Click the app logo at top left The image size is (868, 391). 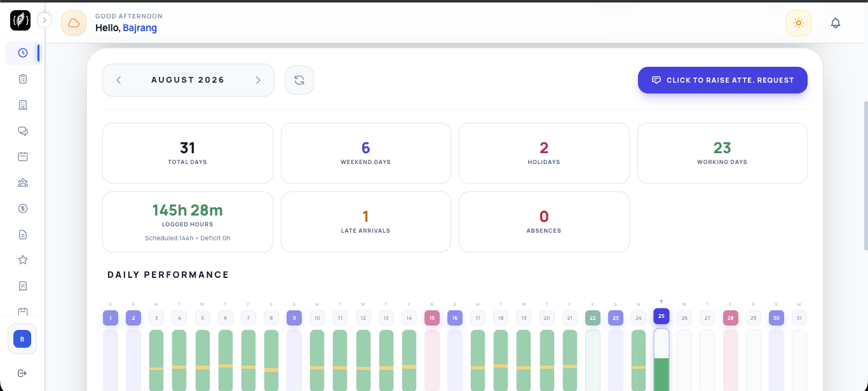tap(20, 20)
